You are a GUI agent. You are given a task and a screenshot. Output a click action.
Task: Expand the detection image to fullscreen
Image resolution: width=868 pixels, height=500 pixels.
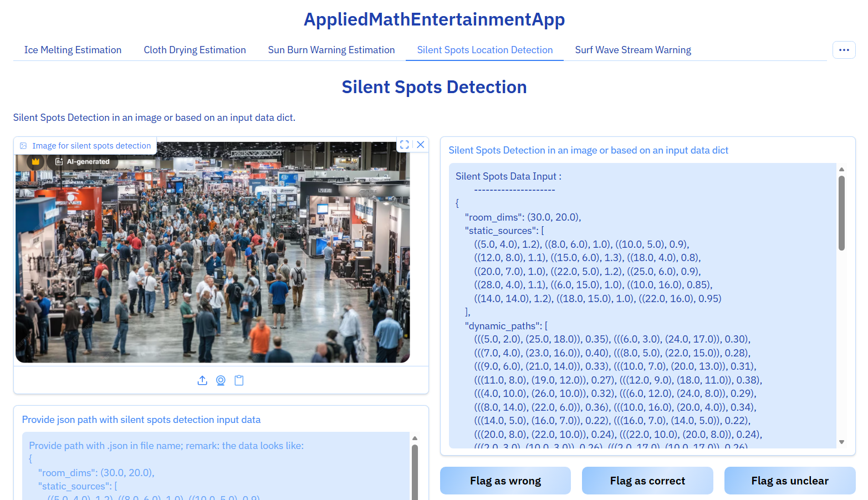[x=404, y=145]
